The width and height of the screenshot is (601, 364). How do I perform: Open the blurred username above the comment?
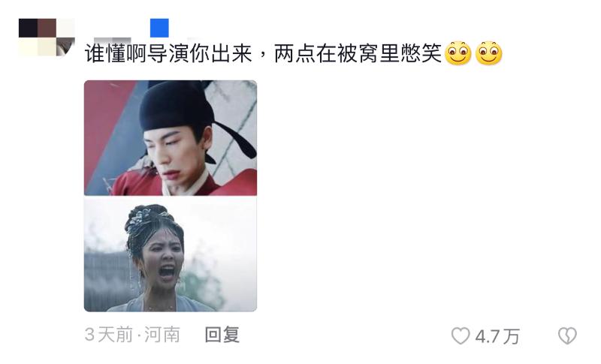point(112,40)
